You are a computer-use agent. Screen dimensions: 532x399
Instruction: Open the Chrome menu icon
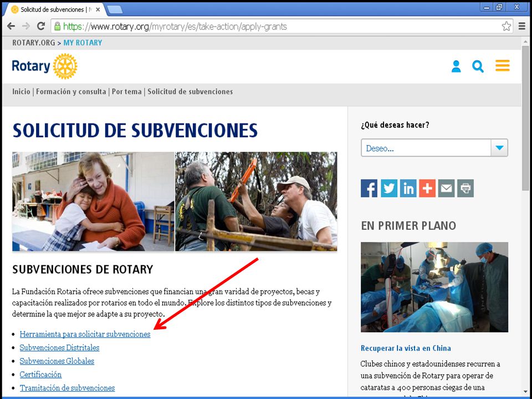522,26
